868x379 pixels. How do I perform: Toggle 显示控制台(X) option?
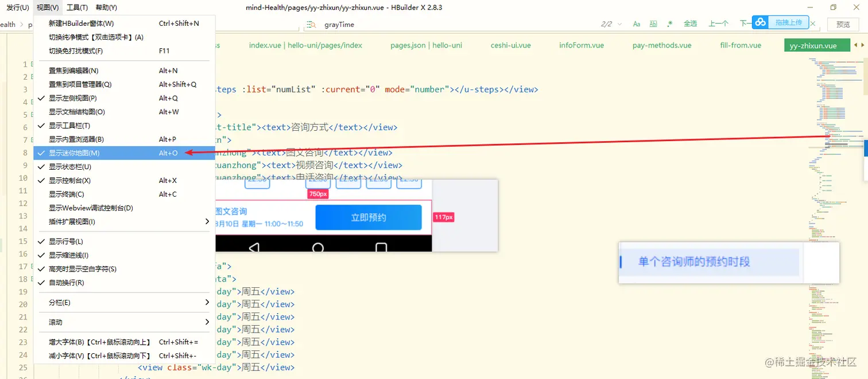click(124, 181)
